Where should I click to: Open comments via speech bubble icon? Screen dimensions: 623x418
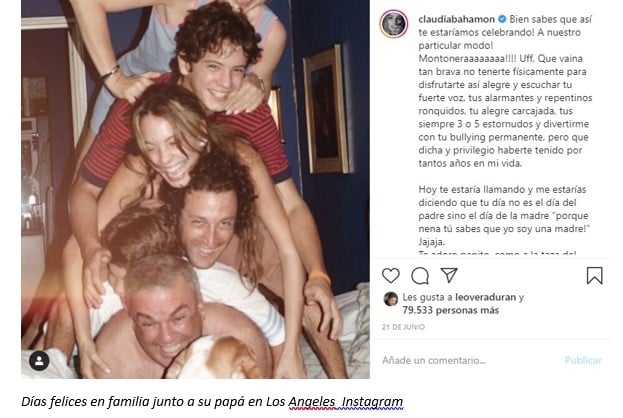tap(420, 276)
